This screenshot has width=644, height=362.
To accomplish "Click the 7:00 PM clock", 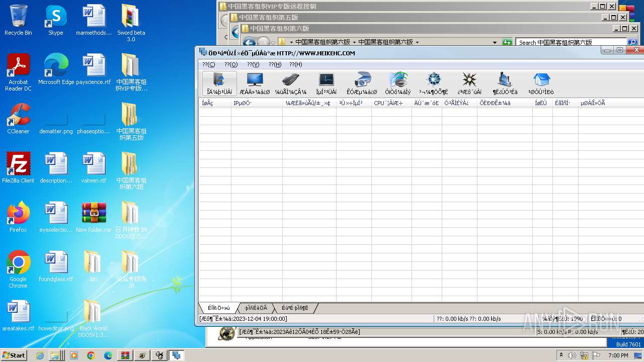I will click(618, 355).
